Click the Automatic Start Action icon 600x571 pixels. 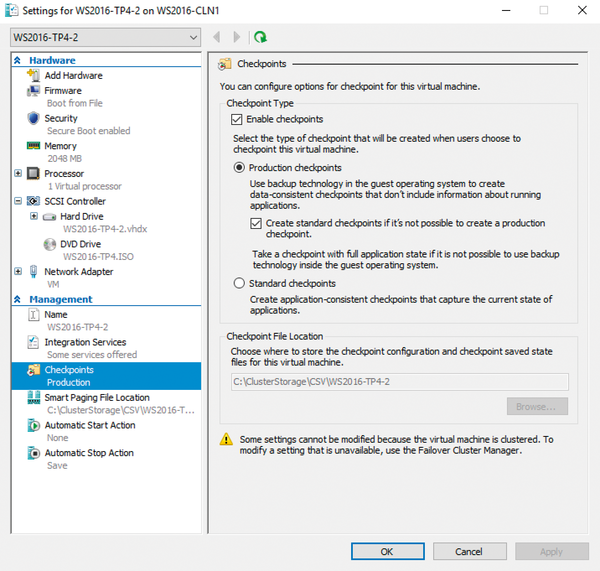pos(33,425)
